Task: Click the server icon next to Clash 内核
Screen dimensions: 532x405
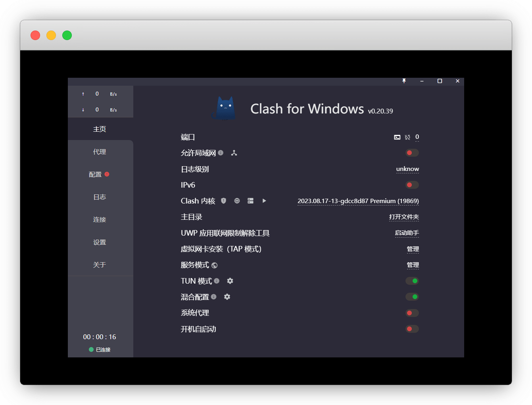Action: point(250,201)
